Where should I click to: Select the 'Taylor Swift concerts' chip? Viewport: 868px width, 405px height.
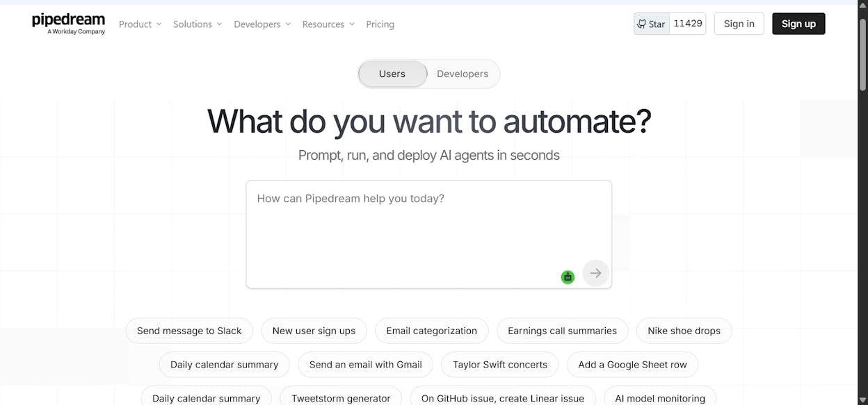[x=500, y=364]
